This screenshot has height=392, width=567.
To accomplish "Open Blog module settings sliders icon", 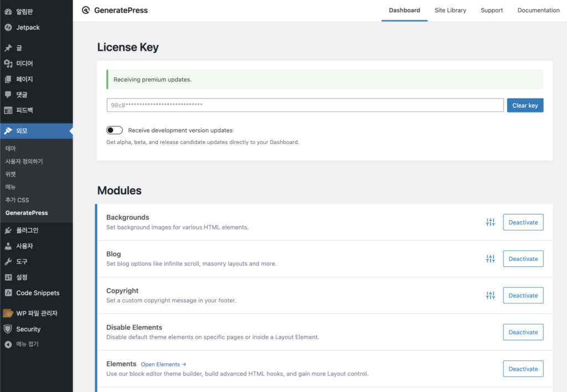I will (491, 259).
